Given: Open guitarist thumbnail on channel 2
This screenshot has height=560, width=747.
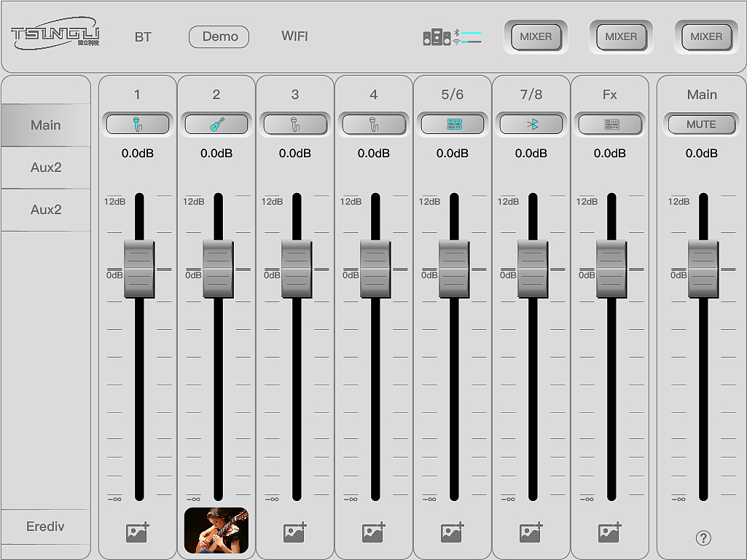Looking at the screenshot, I should (x=216, y=530).
